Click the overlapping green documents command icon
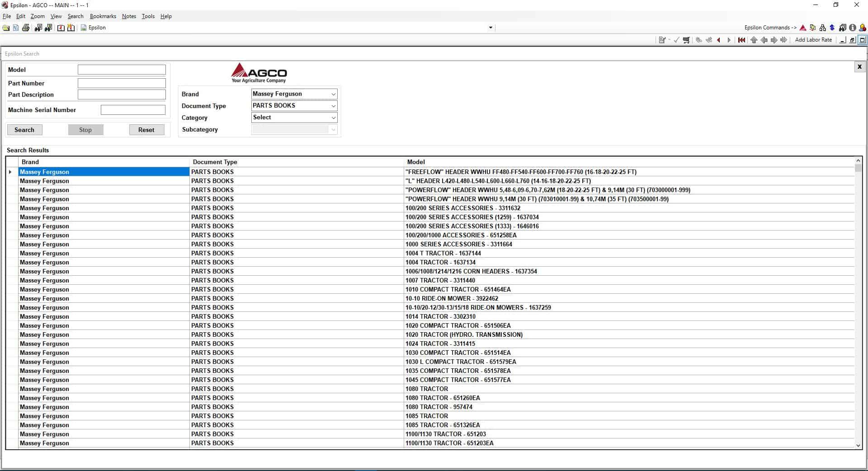Viewport: 868px width, 471px height. coord(813,28)
